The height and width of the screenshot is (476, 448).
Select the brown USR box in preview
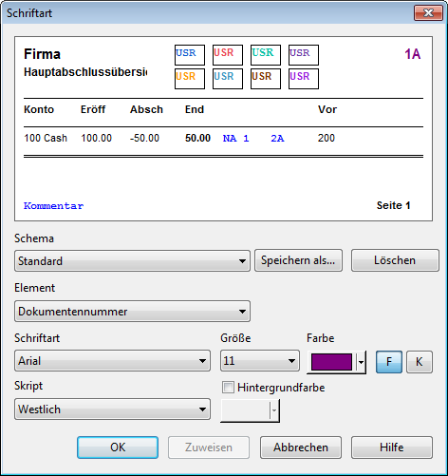click(266, 79)
